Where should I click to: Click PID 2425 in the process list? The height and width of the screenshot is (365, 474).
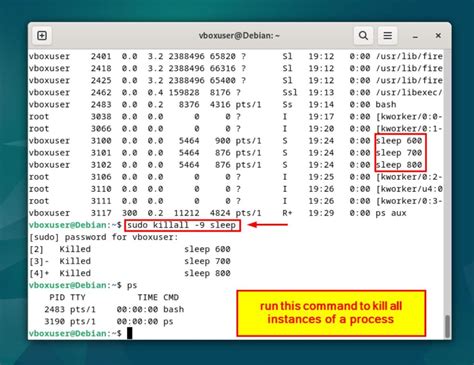[101, 80]
